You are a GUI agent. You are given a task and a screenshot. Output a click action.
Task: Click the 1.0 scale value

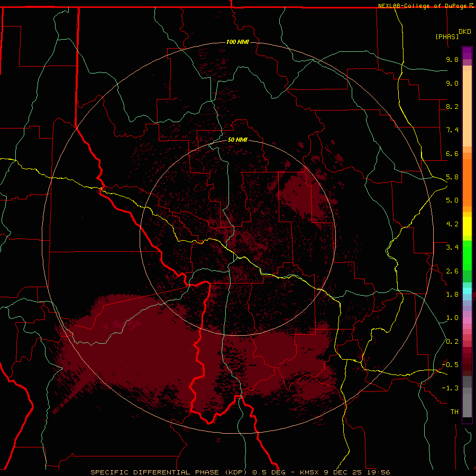(x=452, y=318)
